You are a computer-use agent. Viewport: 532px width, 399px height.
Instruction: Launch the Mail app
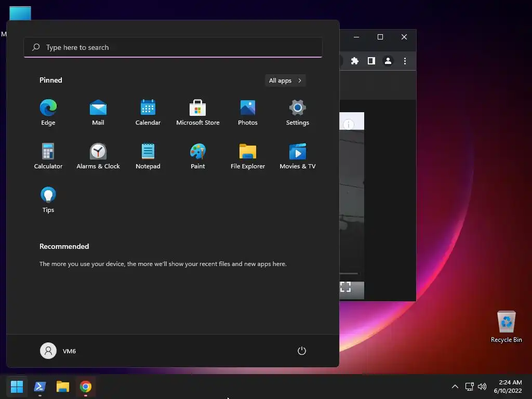[98, 112]
